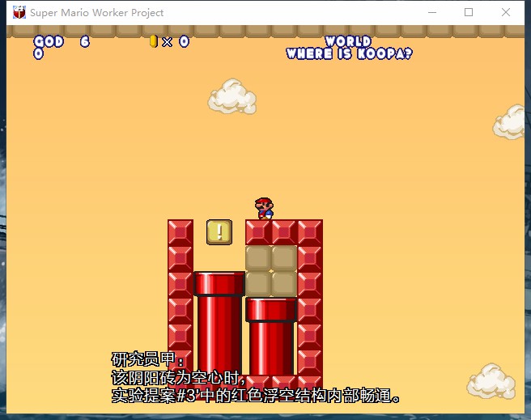531x420 pixels.
Task: Maximize the Super Mario Worker Project window
Action: (x=469, y=12)
